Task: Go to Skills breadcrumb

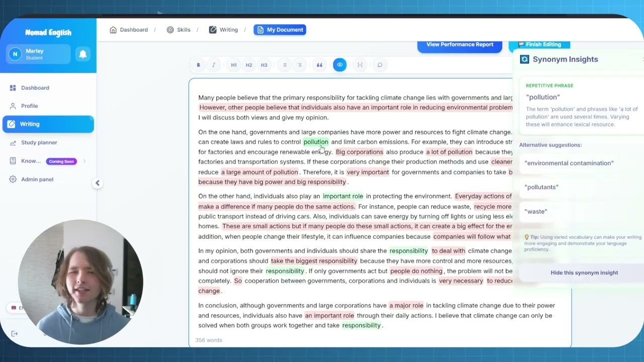Action: [x=179, y=30]
